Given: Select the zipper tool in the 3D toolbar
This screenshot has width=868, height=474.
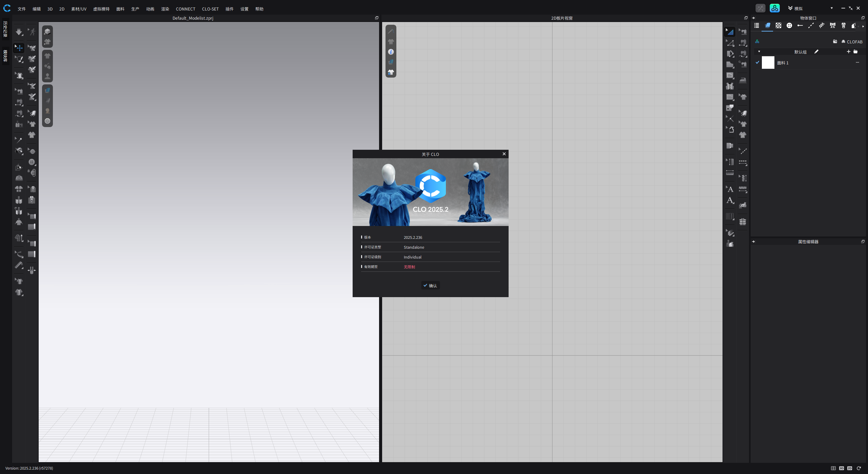Looking at the screenshot, I should [32, 200].
